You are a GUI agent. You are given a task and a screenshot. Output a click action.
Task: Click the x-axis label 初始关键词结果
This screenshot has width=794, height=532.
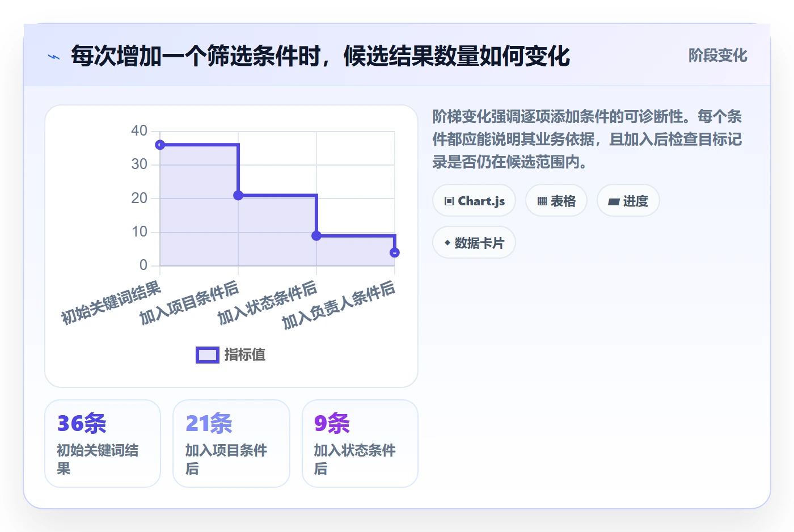click(111, 302)
